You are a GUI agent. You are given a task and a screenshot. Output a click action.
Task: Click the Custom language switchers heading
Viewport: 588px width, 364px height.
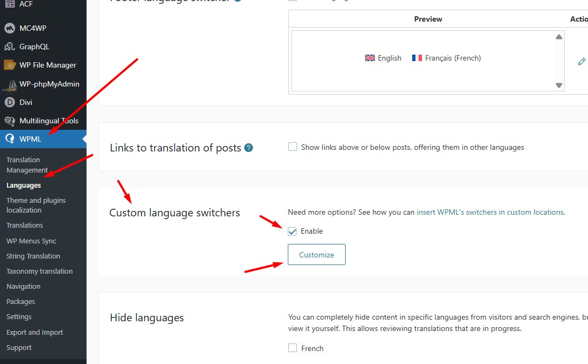[174, 213]
